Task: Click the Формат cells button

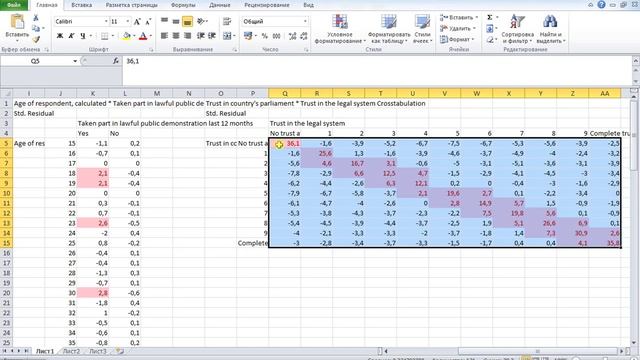Action: [457, 40]
